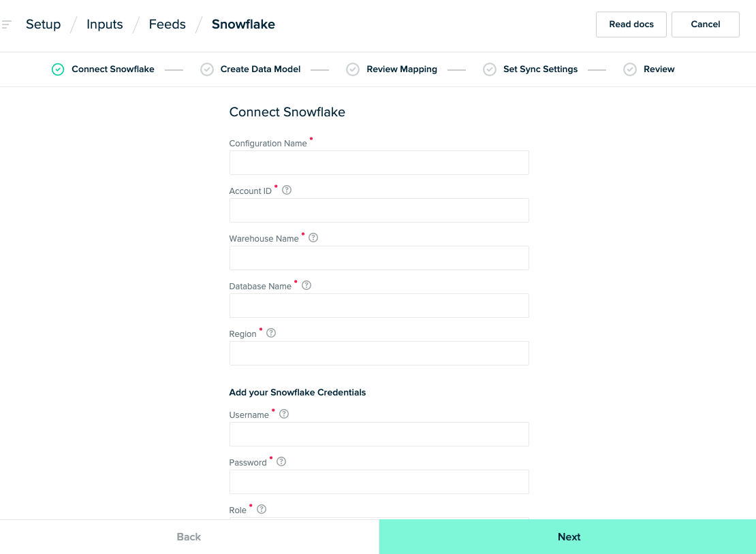This screenshot has height=554, width=756.
Task: Cancel the Snowflake setup
Action: [706, 25]
